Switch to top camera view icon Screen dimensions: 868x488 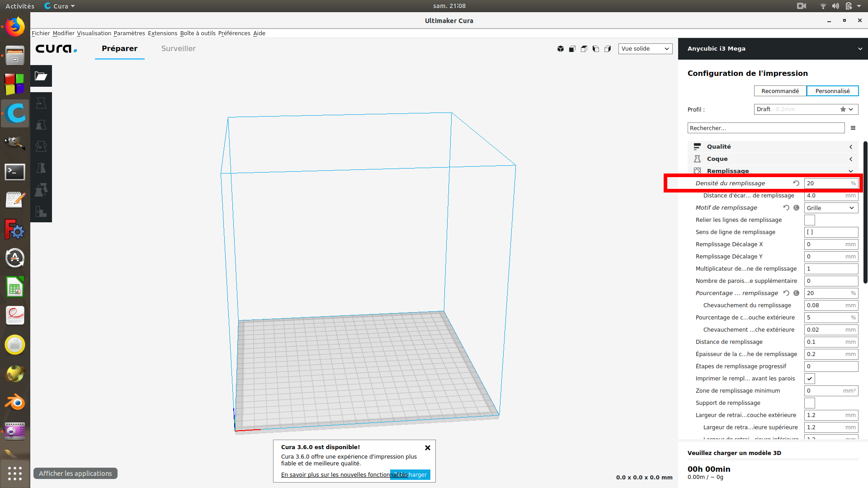(584, 49)
